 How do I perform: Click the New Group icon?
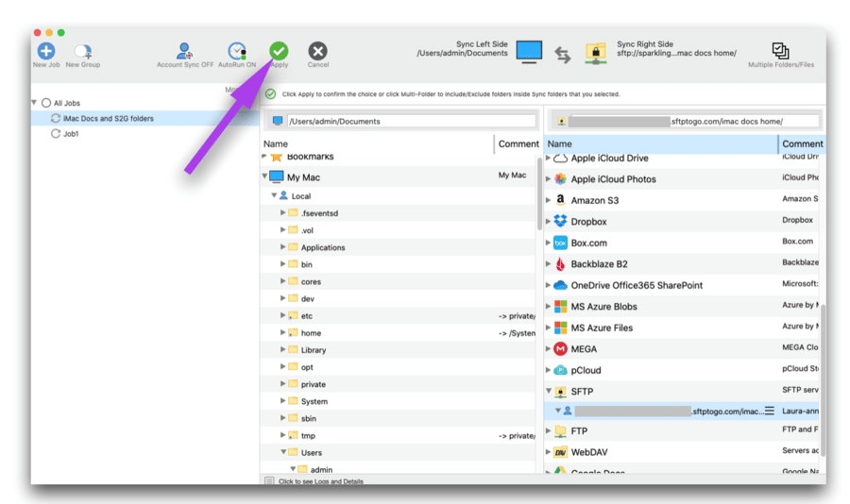pos(83,51)
